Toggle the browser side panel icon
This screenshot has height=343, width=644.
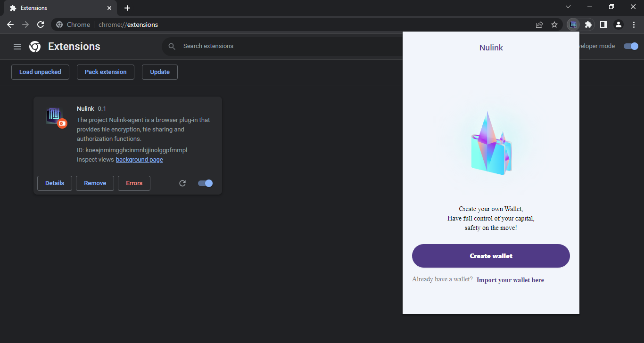603,24
